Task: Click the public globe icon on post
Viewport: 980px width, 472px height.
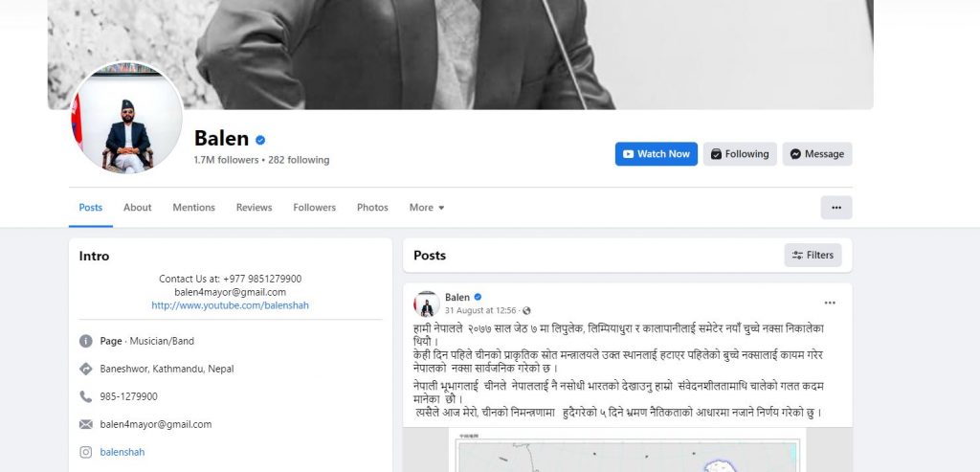Action: pos(526,311)
